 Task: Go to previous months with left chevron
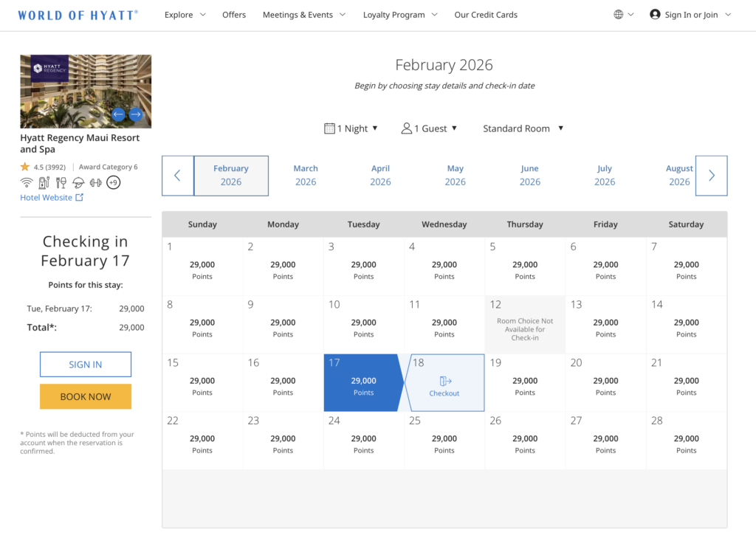(178, 176)
